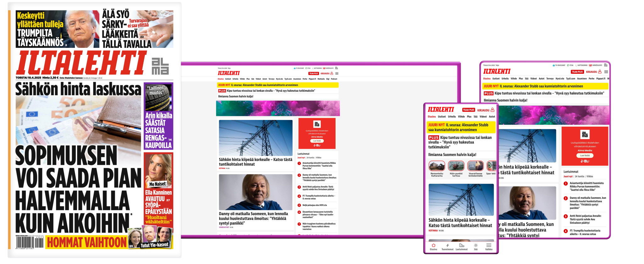Open Luetuimmat chart icon in mobile bottom bar
This screenshot has width=644, height=264.
coord(462,246)
